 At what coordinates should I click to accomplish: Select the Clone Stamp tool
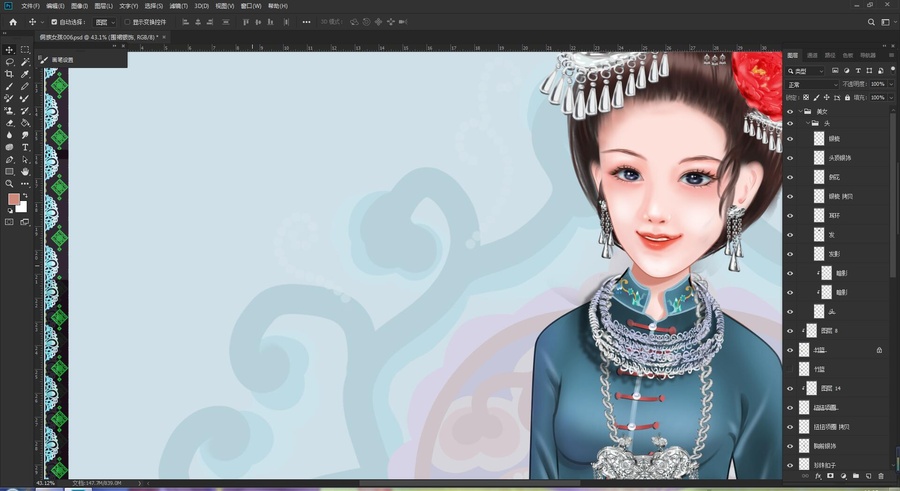point(9,111)
